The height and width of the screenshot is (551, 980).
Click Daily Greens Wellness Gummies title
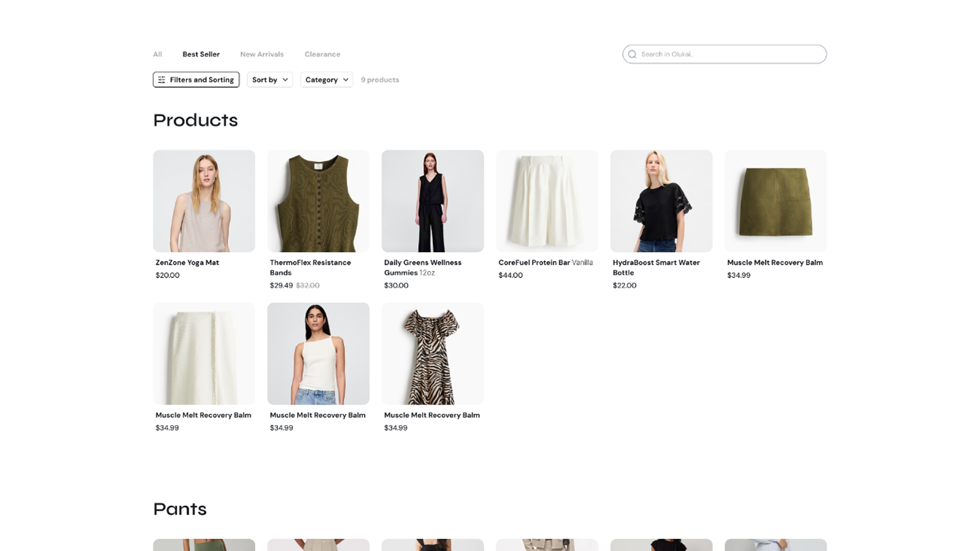coord(423,268)
